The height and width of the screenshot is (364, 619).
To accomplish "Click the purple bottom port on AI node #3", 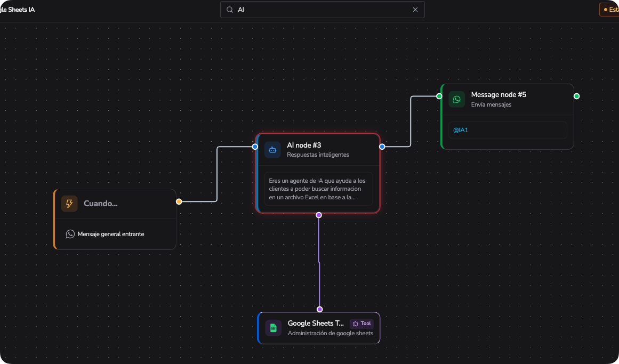I will (319, 215).
